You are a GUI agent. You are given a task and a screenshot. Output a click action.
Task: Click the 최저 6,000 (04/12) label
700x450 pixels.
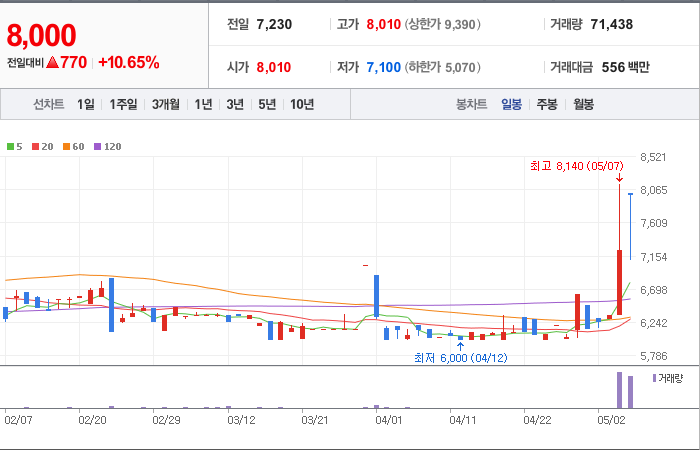(x=461, y=358)
